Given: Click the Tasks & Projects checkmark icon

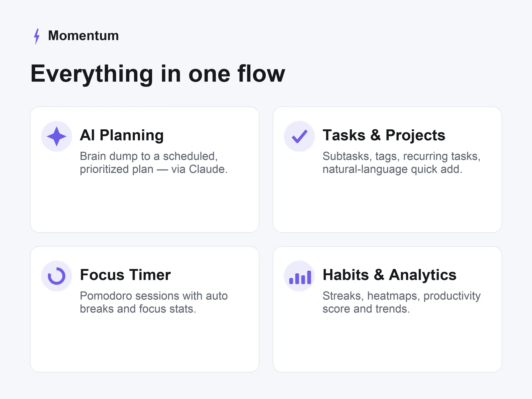Looking at the screenshot, I should (x=299, y=136).
